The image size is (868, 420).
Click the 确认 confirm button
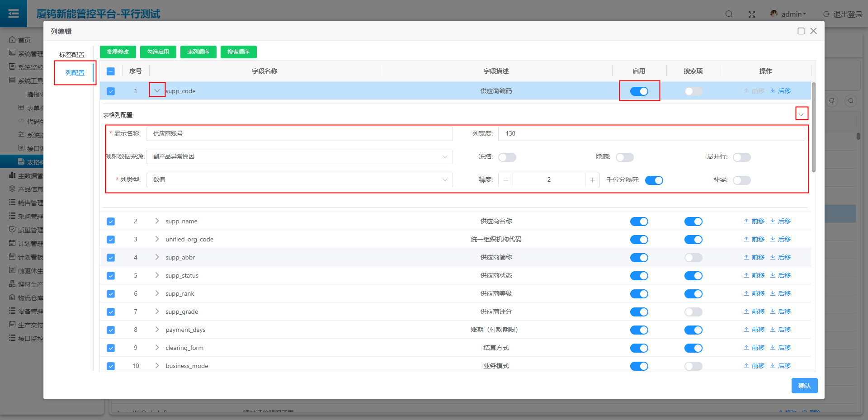point(804,386)
